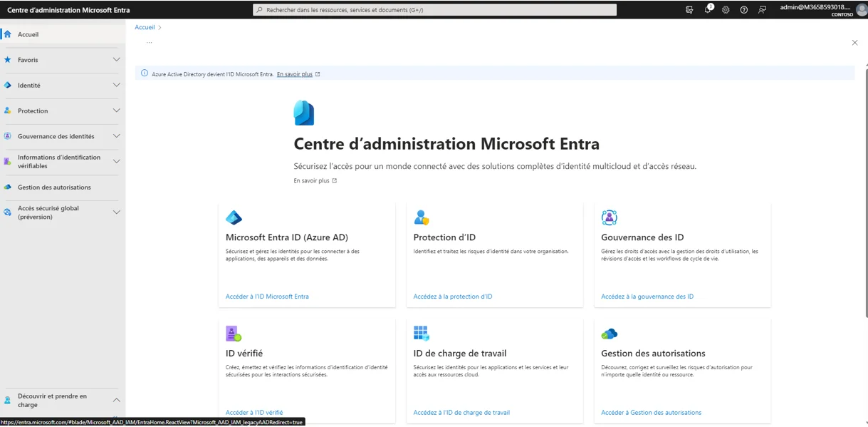Open the settings gear icon
868x427 pixels.
(726, 10)
